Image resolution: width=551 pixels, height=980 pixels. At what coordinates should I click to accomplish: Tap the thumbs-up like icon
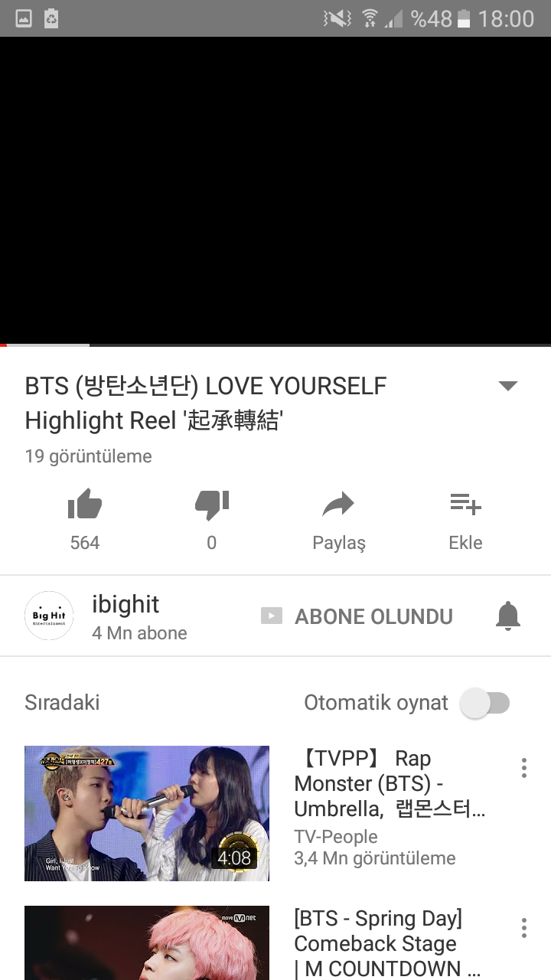point(84,505)
